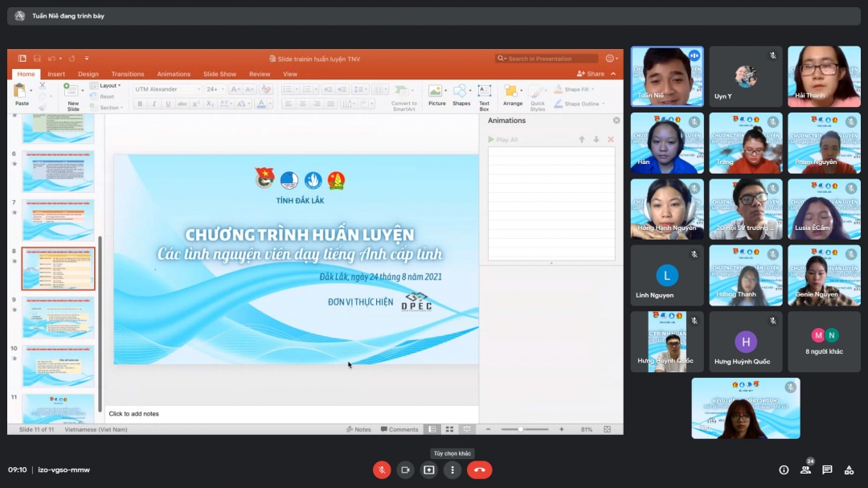Open meeting details info icon
This screenshot has height=488, width=868.
pos(784,470)
